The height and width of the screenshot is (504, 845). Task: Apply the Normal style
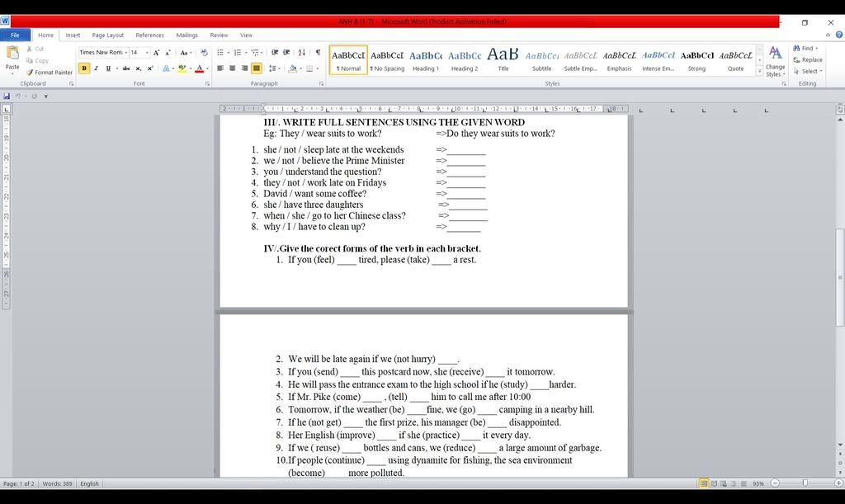tap(348, 60)
